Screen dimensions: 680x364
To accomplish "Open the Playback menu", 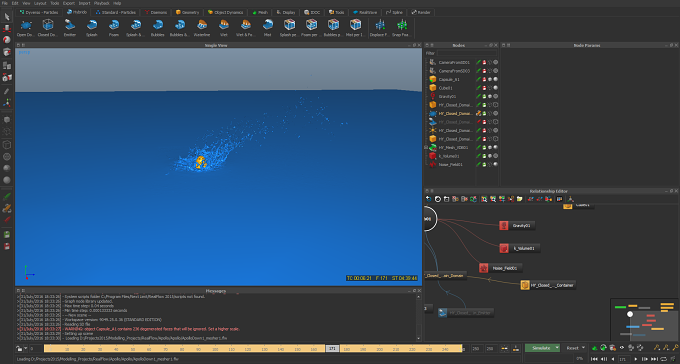I will pos(101,3).
